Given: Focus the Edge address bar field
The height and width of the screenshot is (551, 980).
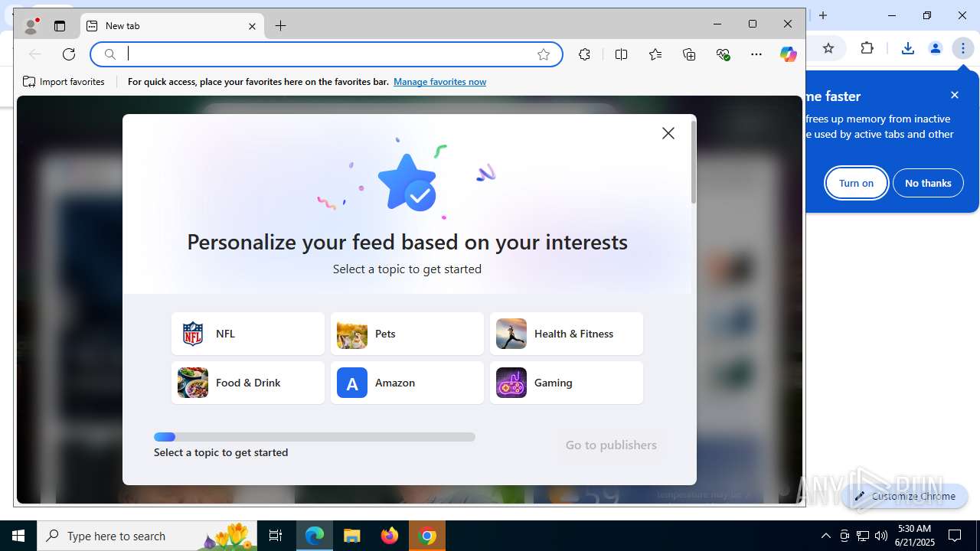Looking at the screenshot, I should 327,54.
